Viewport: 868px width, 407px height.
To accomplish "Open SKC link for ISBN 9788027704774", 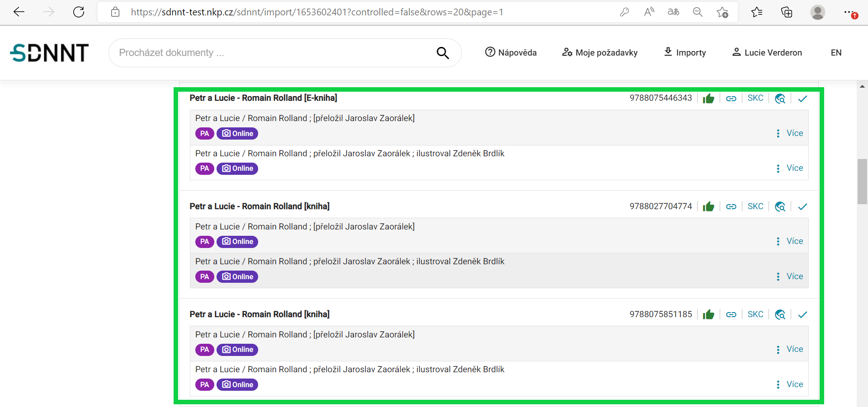I will point(755,206).
